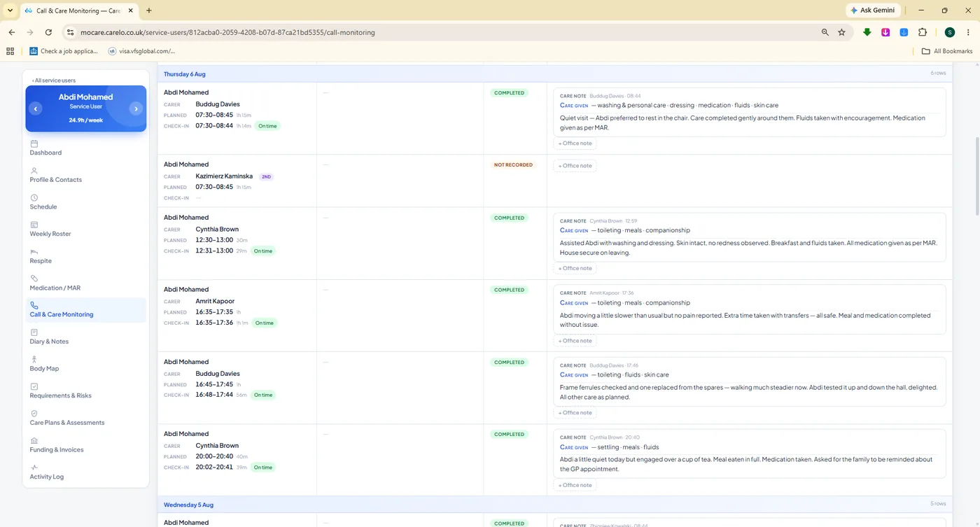Click the Diary & Notes notebook icon

coord(34,332)
